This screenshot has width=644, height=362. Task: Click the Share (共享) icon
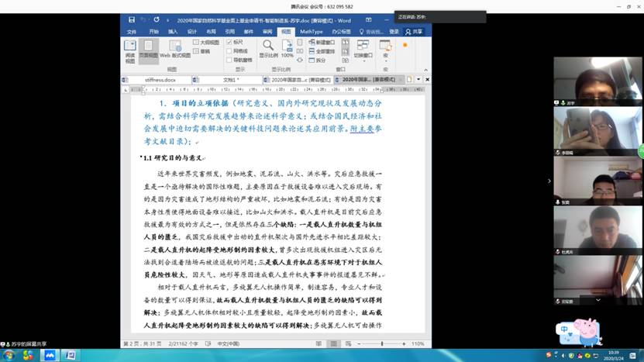tap(415, 32)
